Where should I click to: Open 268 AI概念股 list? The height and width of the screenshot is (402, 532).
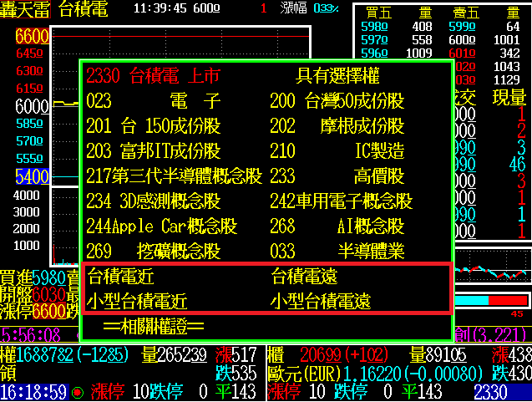click(337, 226)
